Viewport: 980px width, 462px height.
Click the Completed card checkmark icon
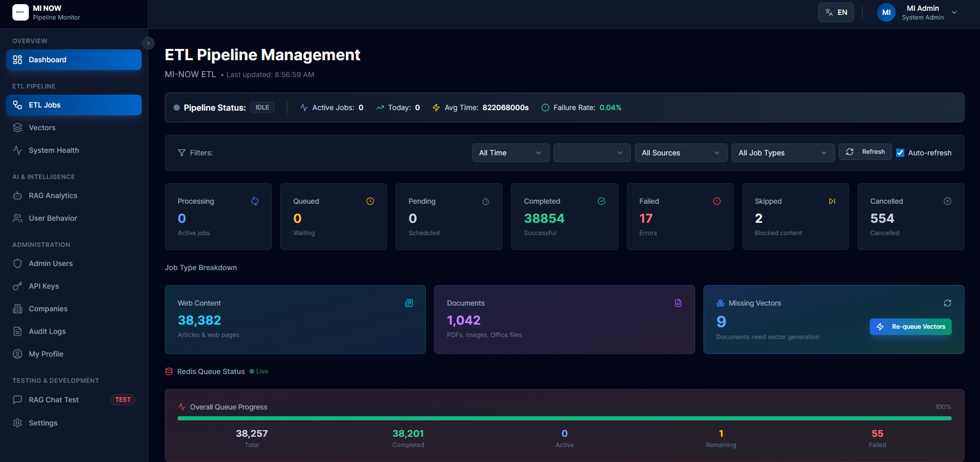601,201
